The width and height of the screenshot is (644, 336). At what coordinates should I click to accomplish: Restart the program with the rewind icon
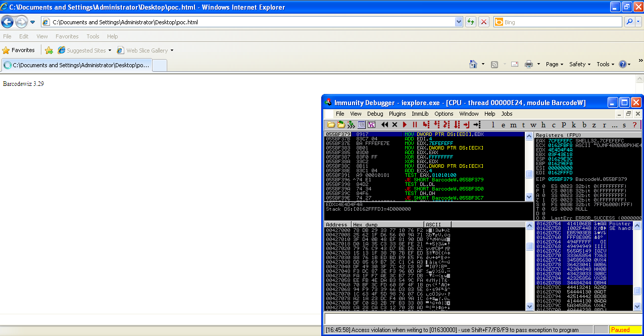[385, 124]
